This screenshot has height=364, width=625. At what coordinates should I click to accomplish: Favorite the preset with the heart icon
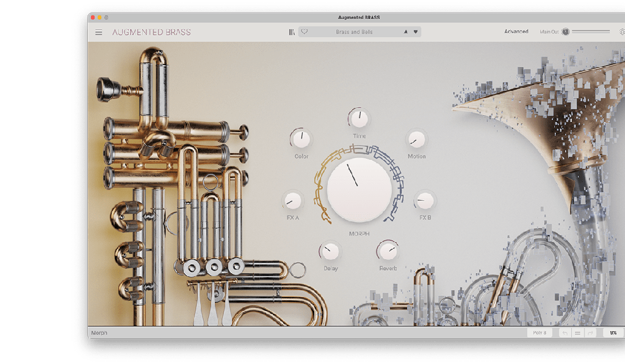pos(305,32)
